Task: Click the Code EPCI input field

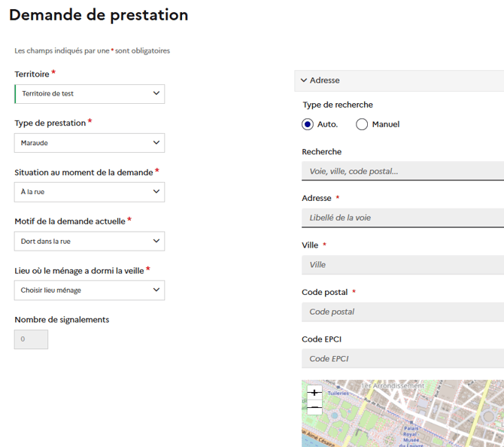Action: [x=403, y=359]
